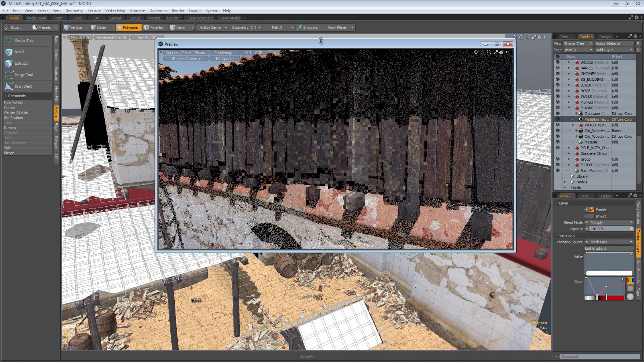Image resolution: width=644 pixels, height=362 pixels.
Task: Collapse the PLANKS material group
Action: [569, 108]
